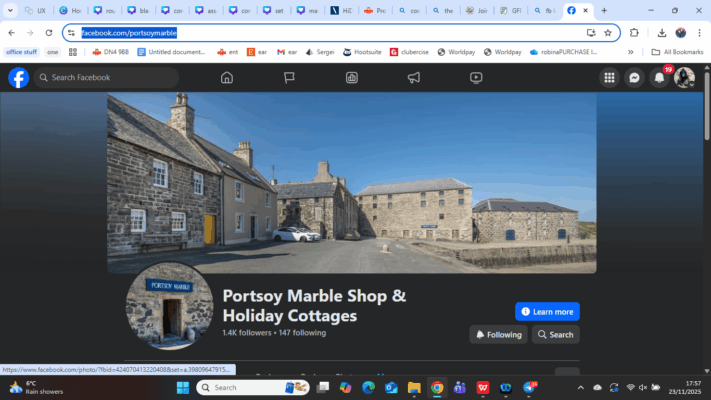The image size is (711, 400).
Task: Expand the All Bookmarks folder
Action: tap(676, 51)
